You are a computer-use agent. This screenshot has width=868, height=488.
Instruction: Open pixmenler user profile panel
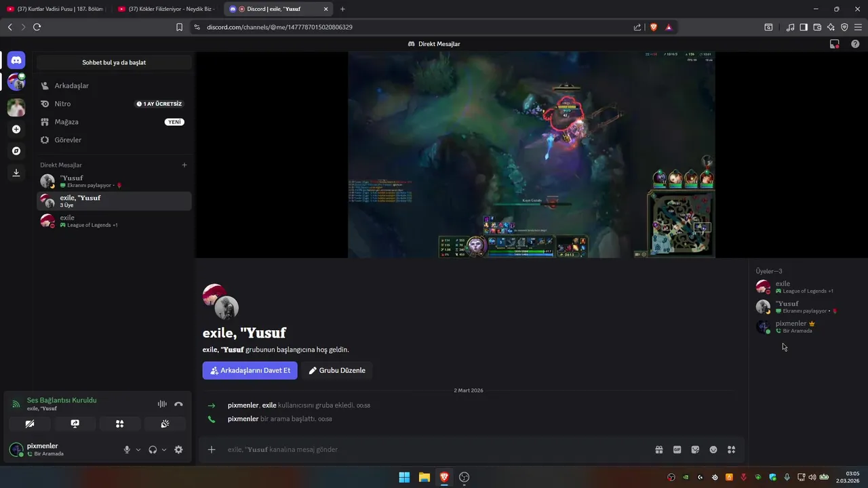63,449
